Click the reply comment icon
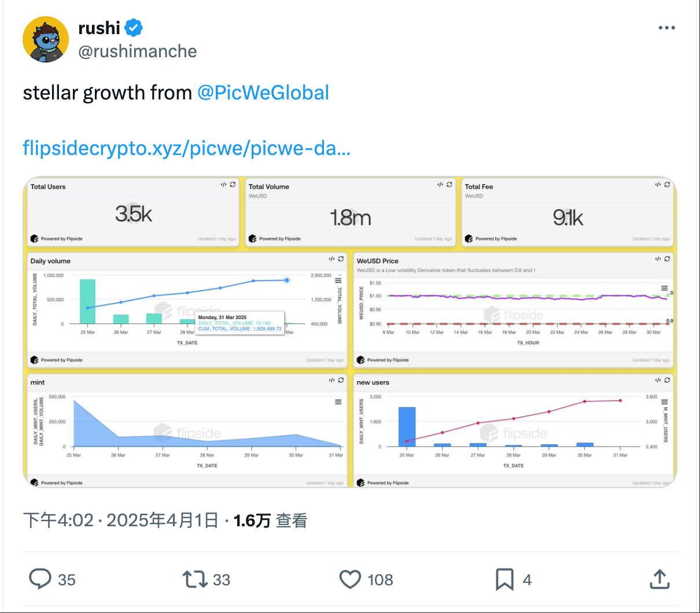700x613 pixels. click(x=40, y=579)
